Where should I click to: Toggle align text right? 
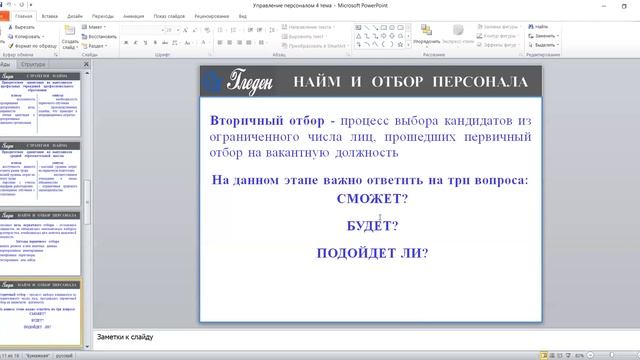(239, 42)
